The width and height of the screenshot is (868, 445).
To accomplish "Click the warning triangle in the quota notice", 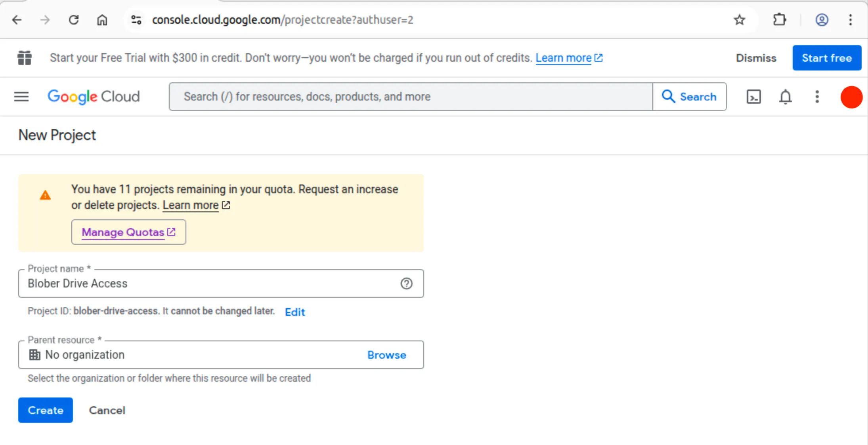I will click(x=45, y=195).
